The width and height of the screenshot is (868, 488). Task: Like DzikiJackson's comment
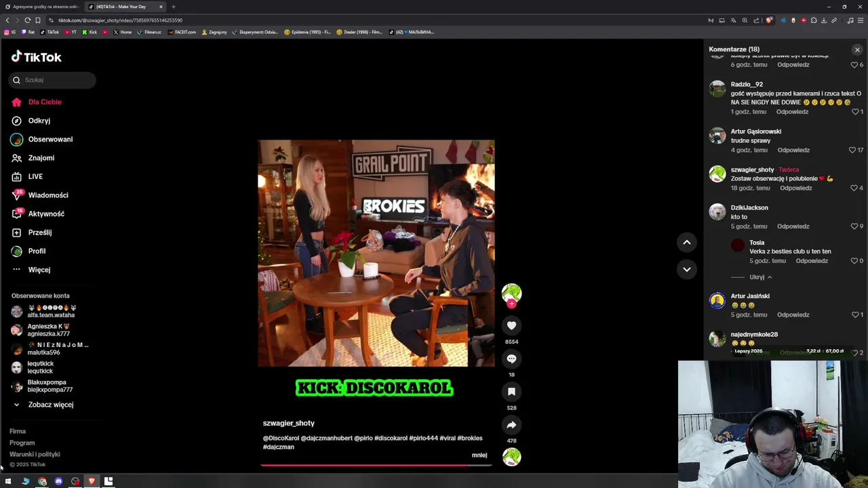click(854, 226)
